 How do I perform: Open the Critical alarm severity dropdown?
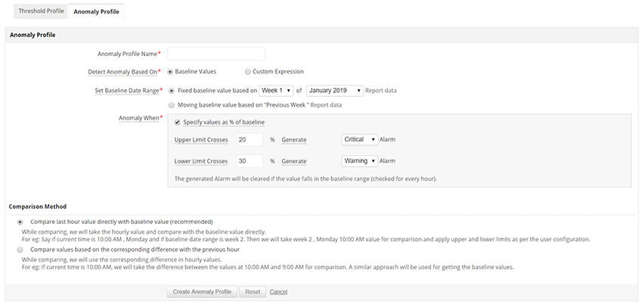(359, 140)
